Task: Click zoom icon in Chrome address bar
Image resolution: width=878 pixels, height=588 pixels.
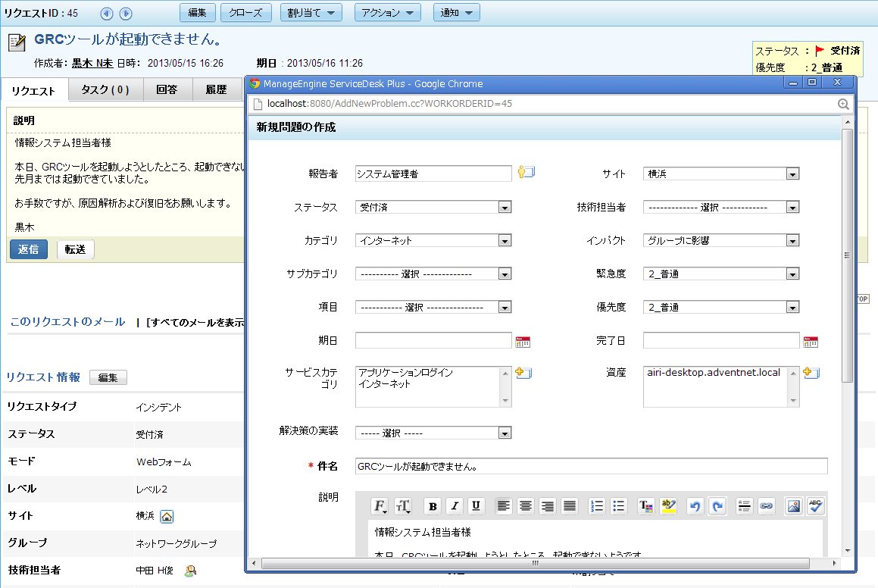Action: [x=843, y=104]
